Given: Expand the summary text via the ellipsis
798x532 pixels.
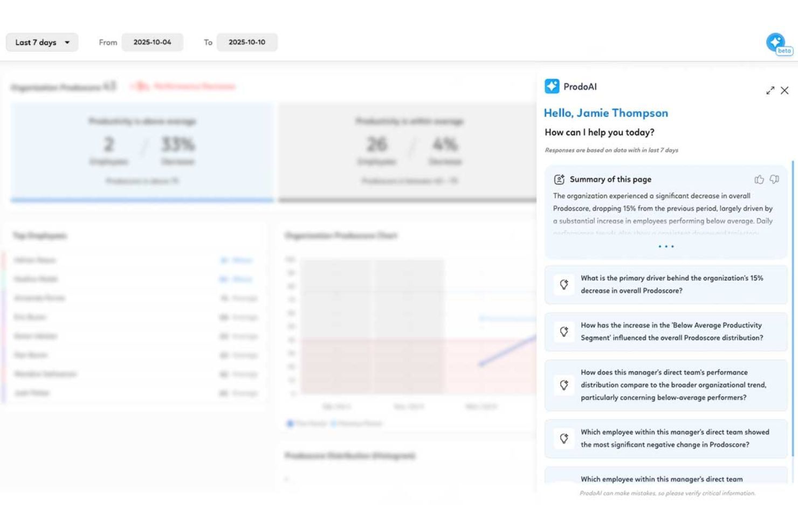Looking at the screenshot, I should click(x=666, y=246).
